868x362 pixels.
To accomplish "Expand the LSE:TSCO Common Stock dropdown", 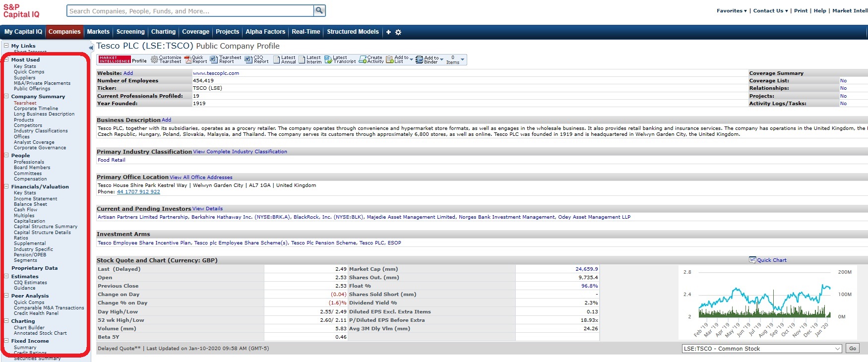I will click(837, 349).
